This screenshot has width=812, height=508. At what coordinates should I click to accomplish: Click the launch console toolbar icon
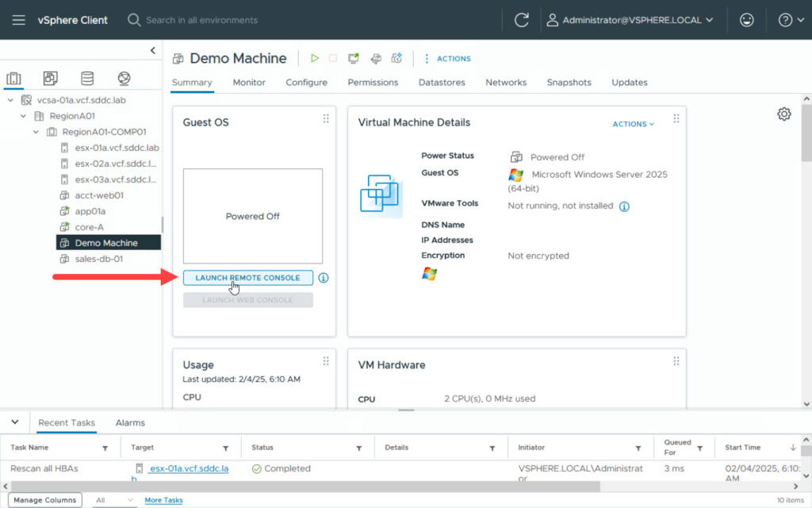(x=354, y=58)
